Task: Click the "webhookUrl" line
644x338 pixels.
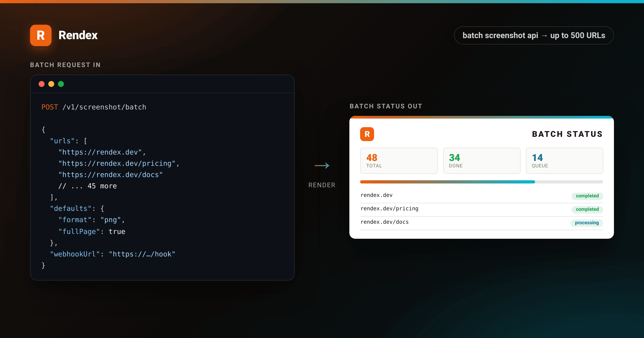Action: 113,254
